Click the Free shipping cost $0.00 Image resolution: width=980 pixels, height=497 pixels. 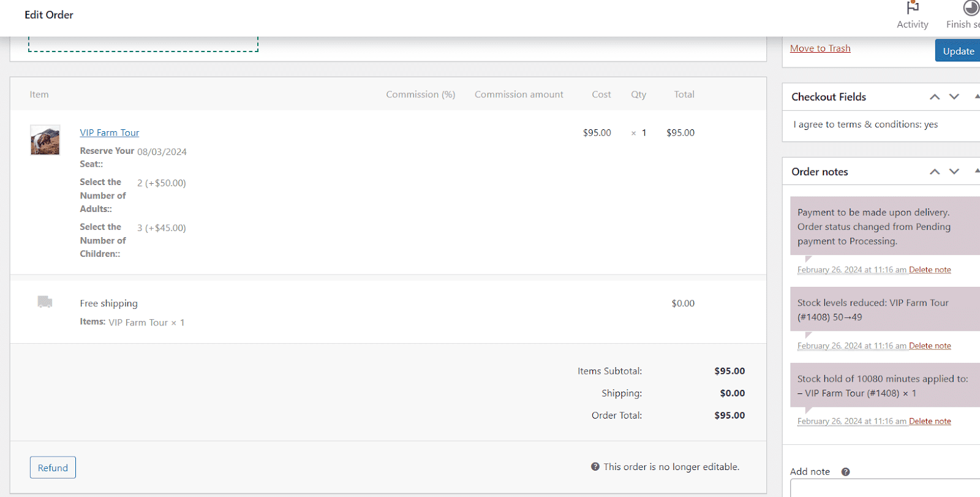pos(683,303)
